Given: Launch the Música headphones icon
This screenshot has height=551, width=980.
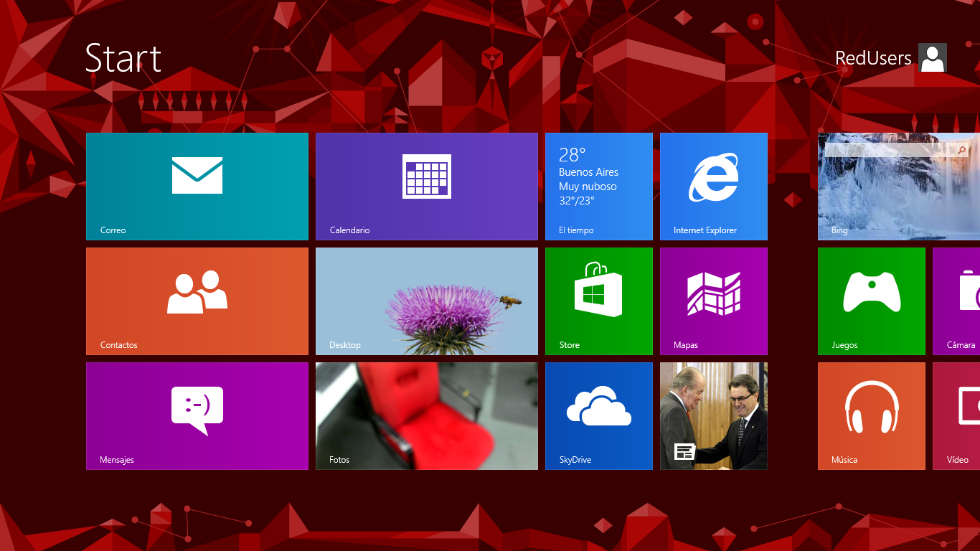Looking at the screenshot, I should tap(872, 407).
